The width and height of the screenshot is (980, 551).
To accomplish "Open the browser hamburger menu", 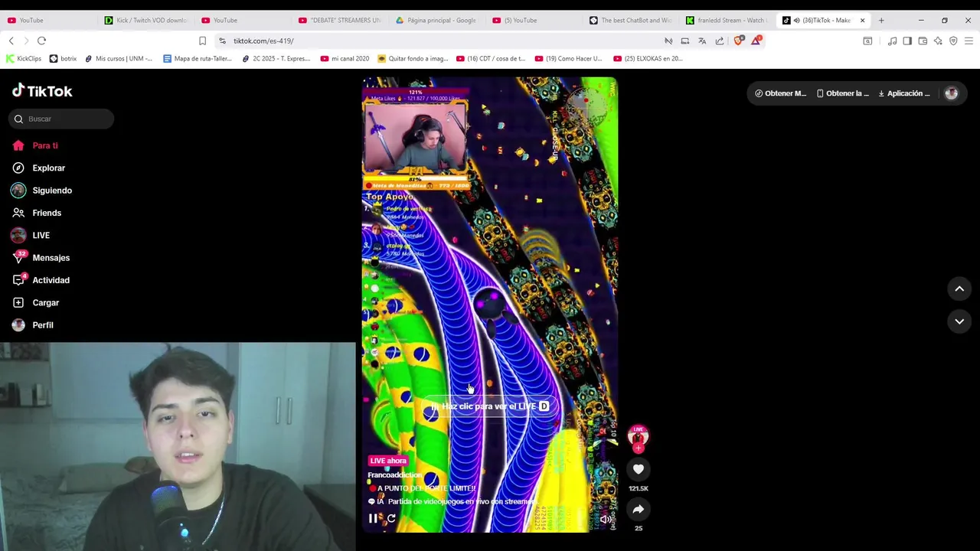I will (x=969, y=41).
